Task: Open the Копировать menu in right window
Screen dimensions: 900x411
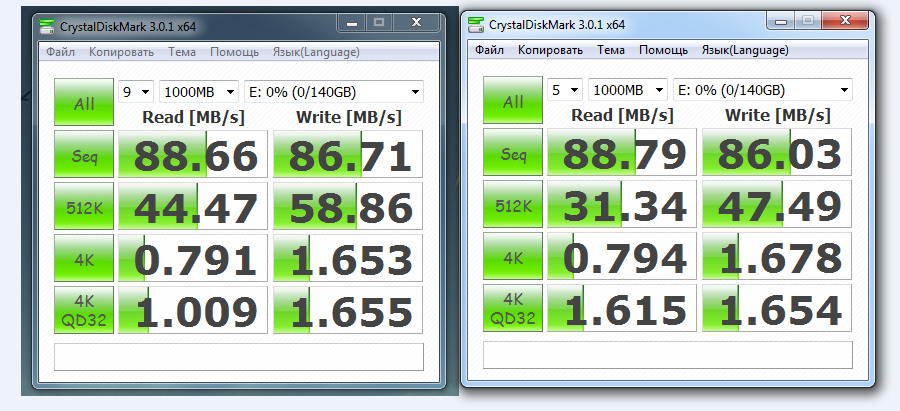Action: point(549,50)
